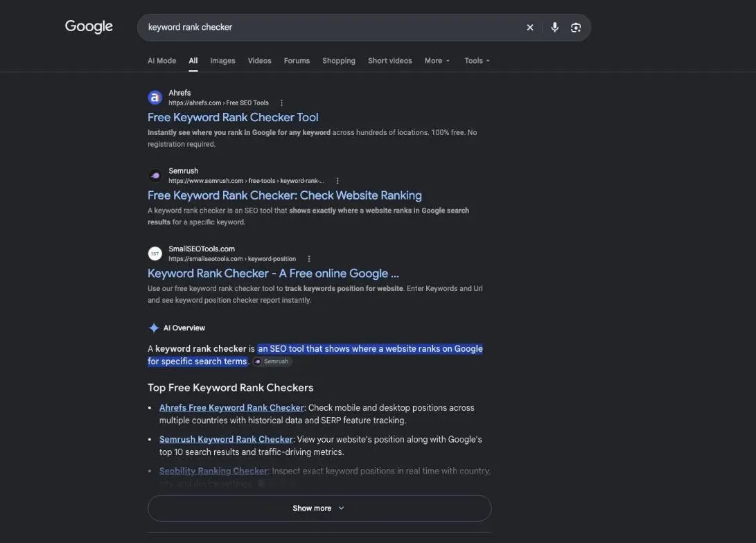
Task: Open Free Keyword Rank Checker: Check Website Ranking
Action: pyautogui.click(x=285, y=195)
